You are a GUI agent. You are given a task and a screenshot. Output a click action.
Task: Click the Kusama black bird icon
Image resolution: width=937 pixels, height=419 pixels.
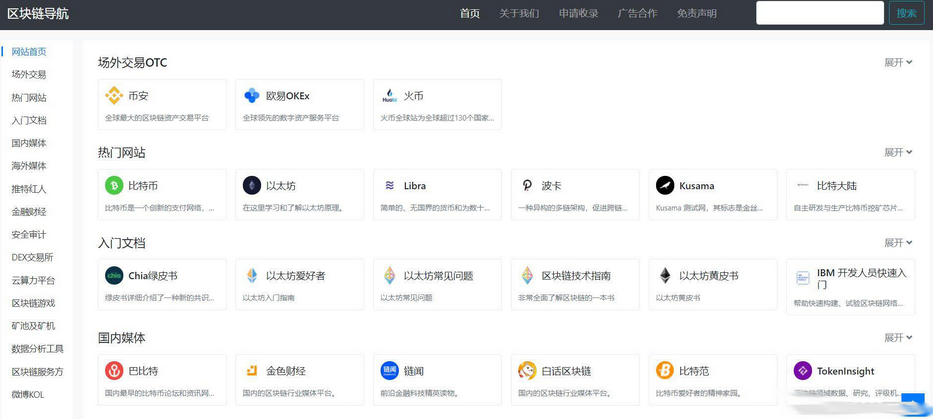pos(665,186)
